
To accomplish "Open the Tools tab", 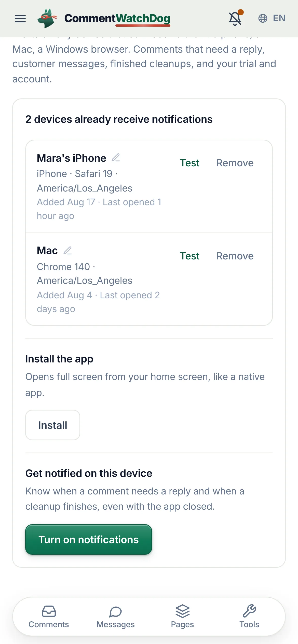I will coord(249,617).
